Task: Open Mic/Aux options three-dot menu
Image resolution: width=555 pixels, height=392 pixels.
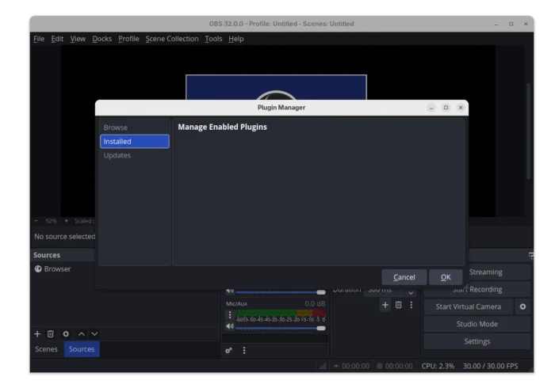Action: click(x=230, y=314)
